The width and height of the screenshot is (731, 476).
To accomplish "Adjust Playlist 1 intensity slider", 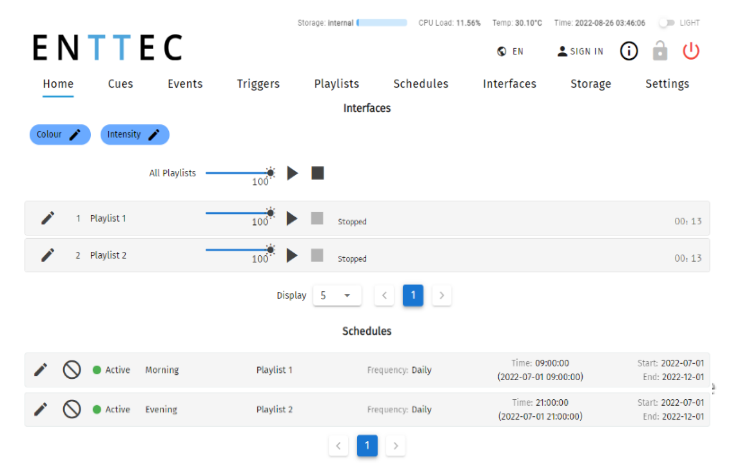I will point(240,213).
